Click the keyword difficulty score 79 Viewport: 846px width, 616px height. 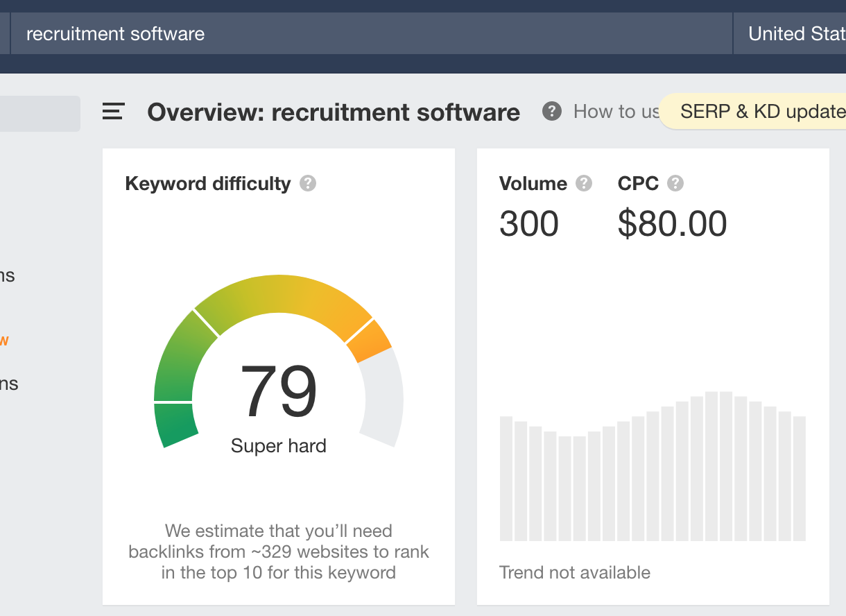278,392
